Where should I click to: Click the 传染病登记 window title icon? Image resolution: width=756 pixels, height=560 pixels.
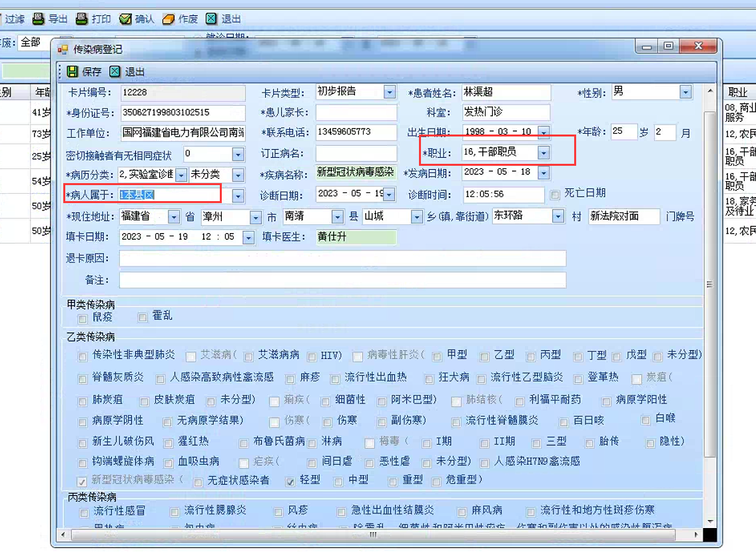63,49
